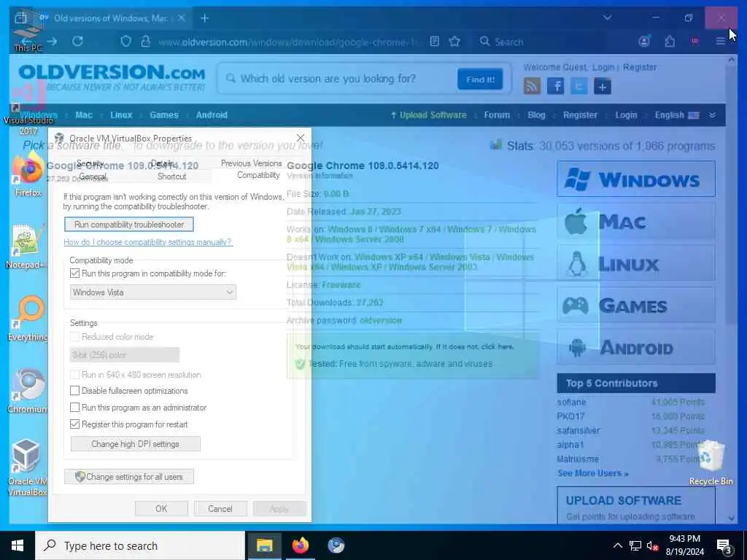
Task: Open the OldVersion RSS feed icon
Action: (532, 86)
